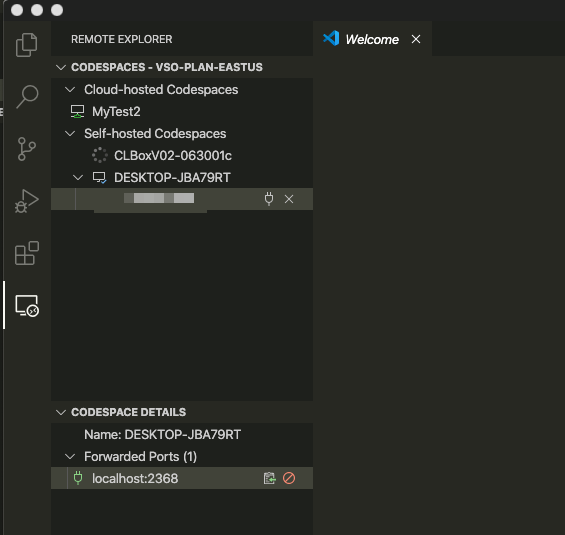
Task: Click the red close window button
Action: coord(17,10)
